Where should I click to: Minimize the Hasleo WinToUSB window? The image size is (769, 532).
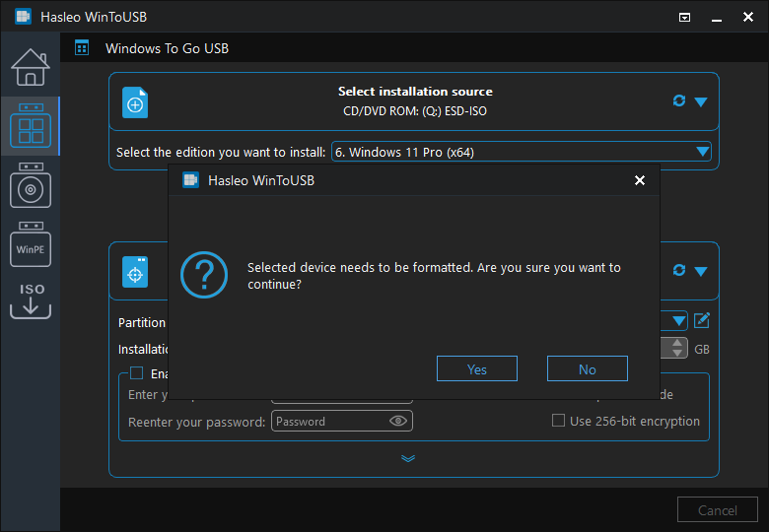click(717, 18)
